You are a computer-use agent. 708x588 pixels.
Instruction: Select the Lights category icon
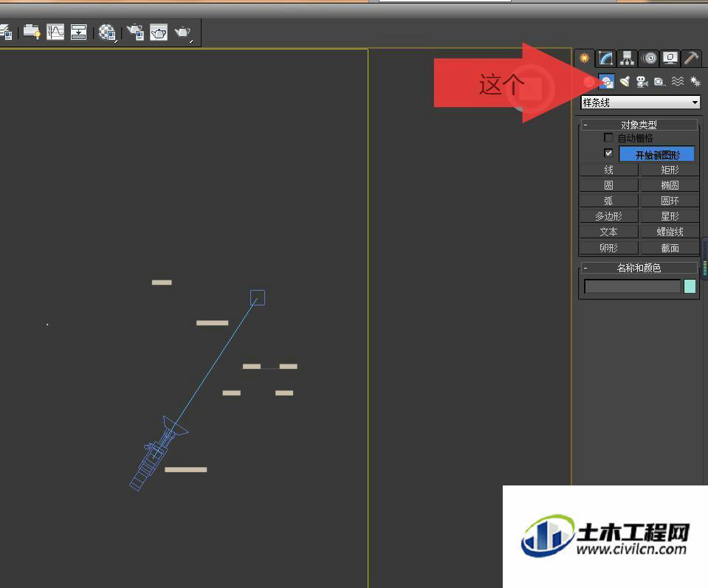pyautogui.click(x=625, y=82)
